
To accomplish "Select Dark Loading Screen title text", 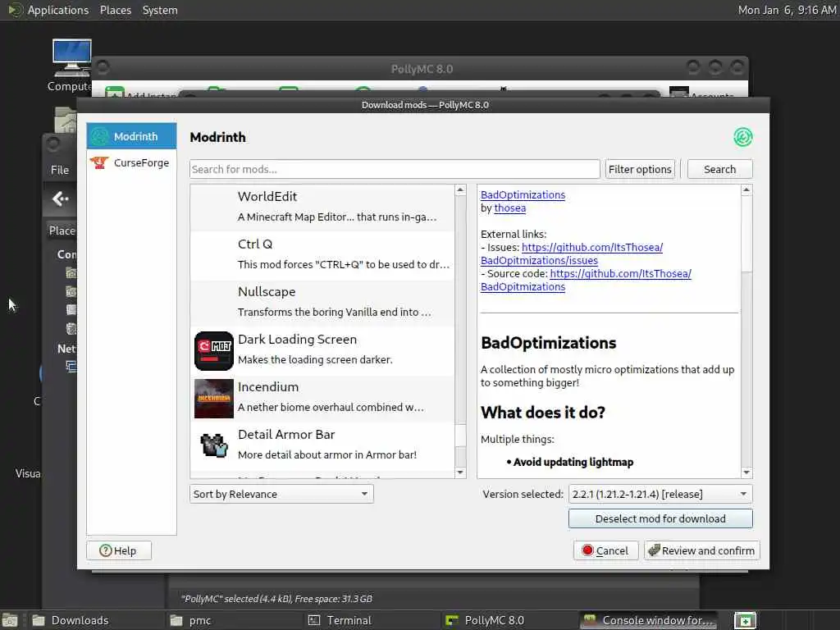I will (297, 339).
